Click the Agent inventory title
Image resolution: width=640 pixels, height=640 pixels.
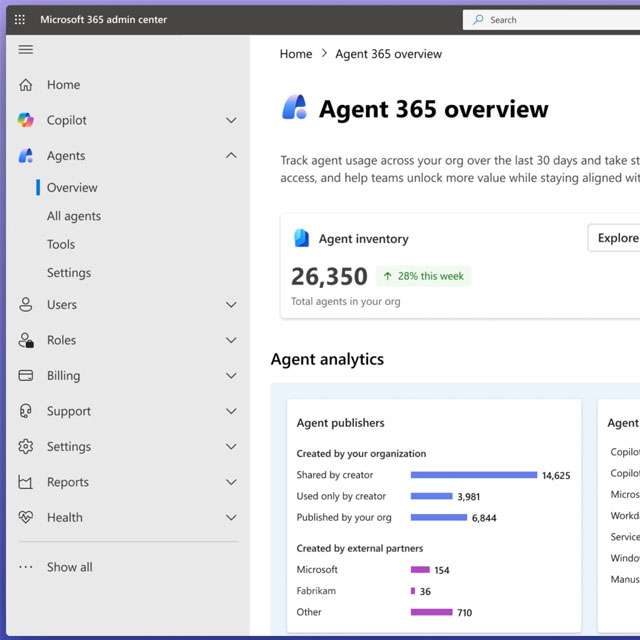(364, 239)
